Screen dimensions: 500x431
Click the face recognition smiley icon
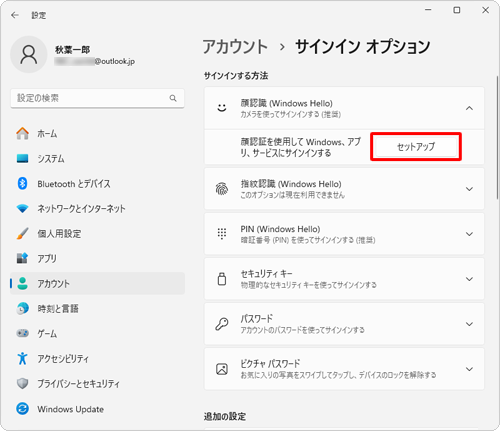(x=222, y=108)
